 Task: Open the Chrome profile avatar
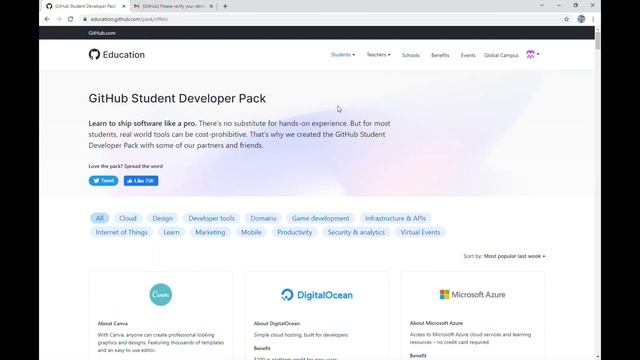(x=581, y=19)
